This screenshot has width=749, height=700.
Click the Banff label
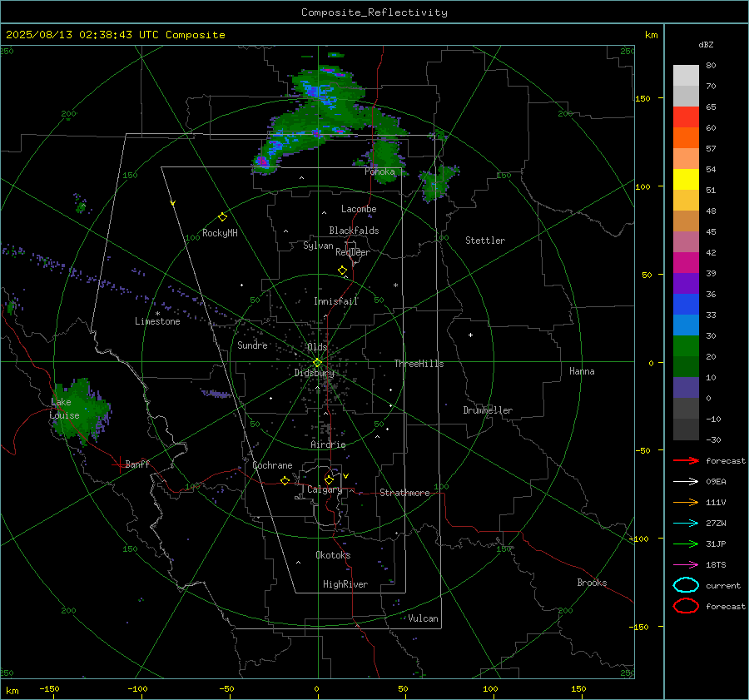137,464
